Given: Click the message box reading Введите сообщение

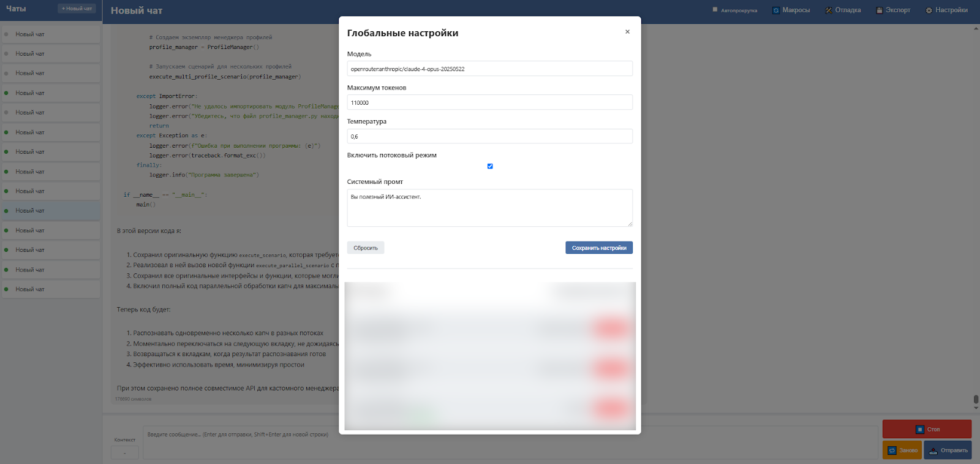Looking at the screenshot, I should tap(510, 442).
